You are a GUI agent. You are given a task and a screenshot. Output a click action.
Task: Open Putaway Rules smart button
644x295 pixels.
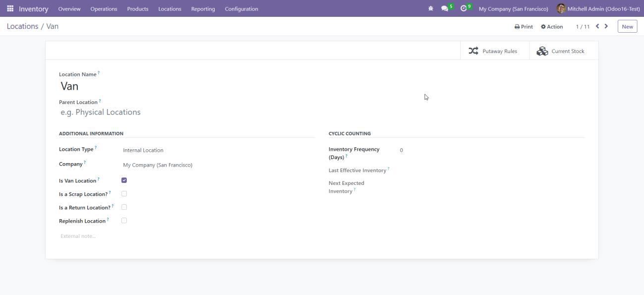point(493,51)
